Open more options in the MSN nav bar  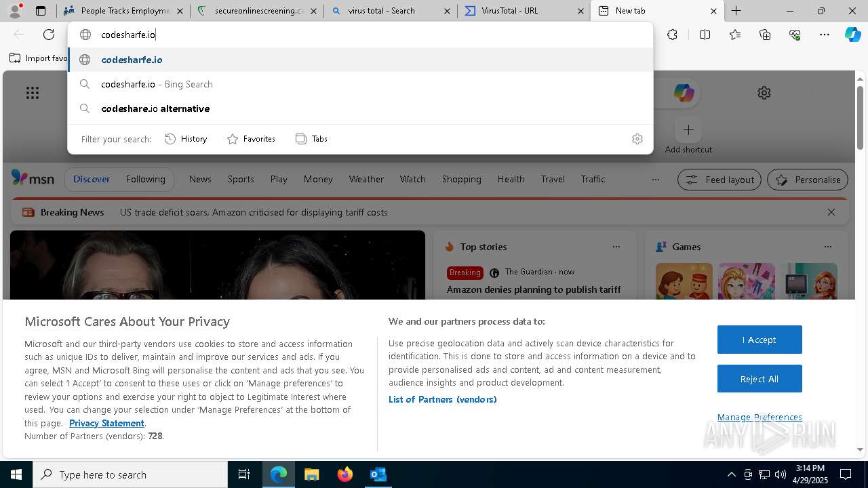(x=655, y=180)
